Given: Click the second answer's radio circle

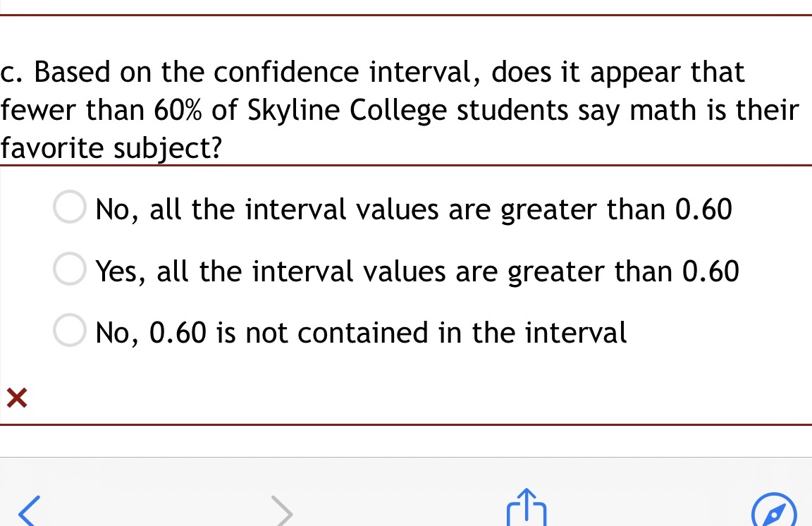Looking at the screenshot, I should coord(69,269).
